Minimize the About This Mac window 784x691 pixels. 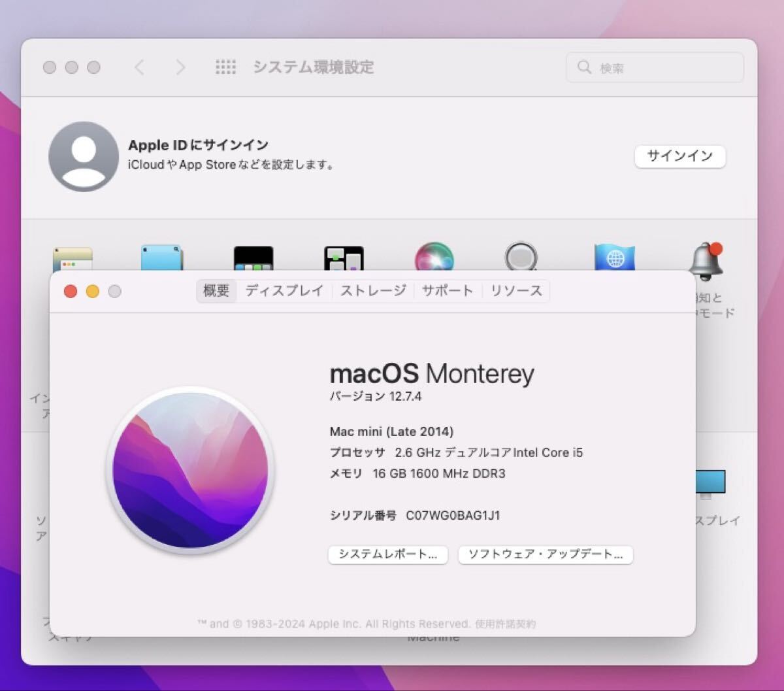pyautogui.click(x=93, y=292)
